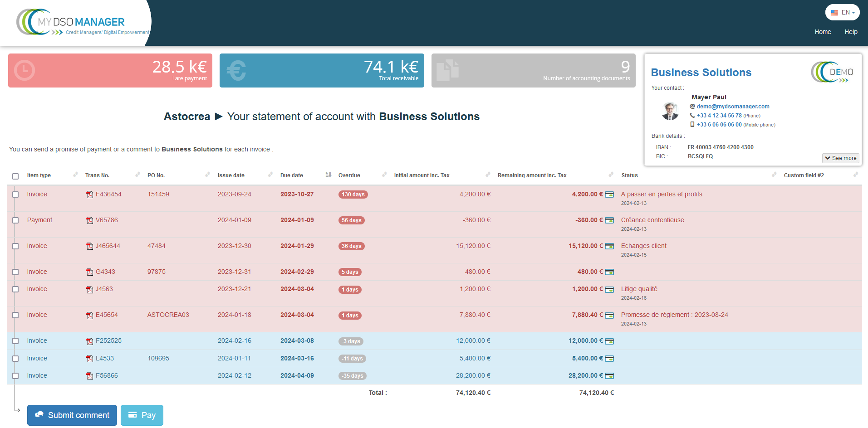Image resolution: width=868 pixels, height=428 pixels.
Task: Click the Submit comment button
Action: point(72,415)
